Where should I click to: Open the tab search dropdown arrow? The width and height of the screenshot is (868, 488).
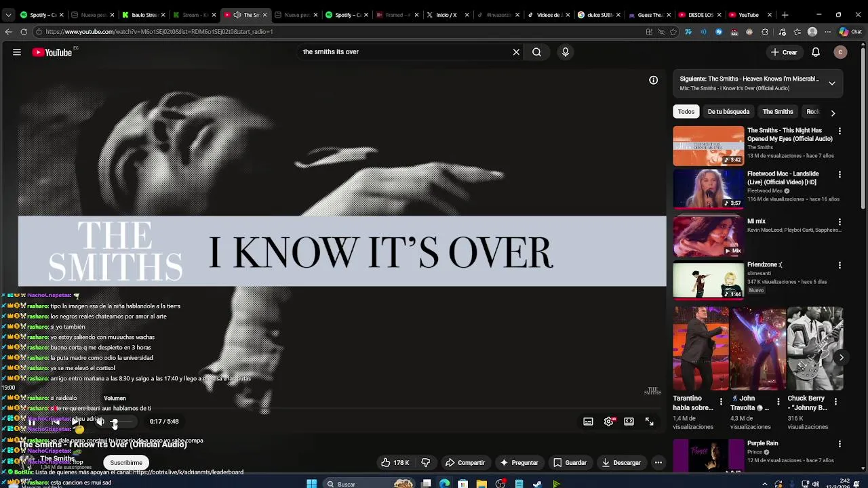[8, 14]
